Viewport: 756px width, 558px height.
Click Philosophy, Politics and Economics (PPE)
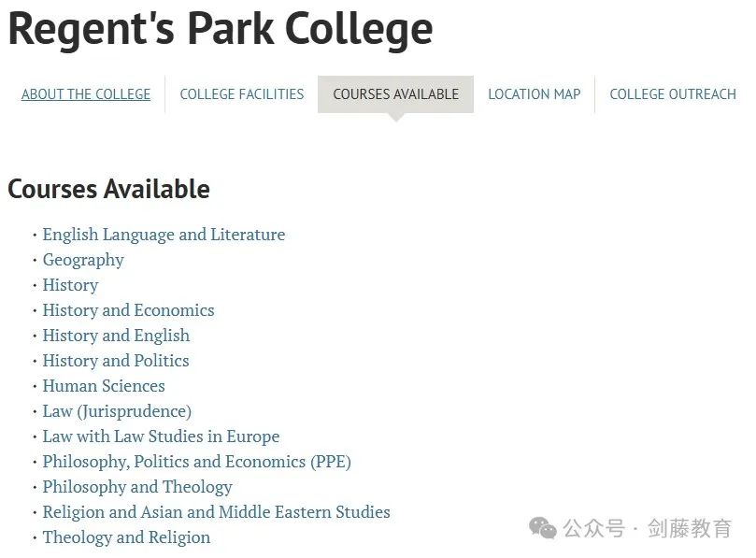(x=197, y=462)
